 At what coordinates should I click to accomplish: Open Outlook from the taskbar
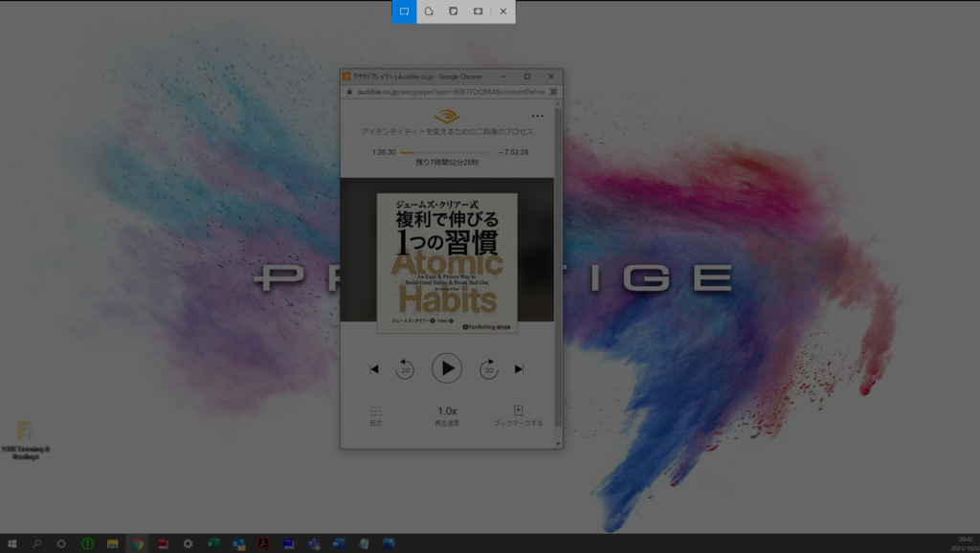tap(238, 543)
